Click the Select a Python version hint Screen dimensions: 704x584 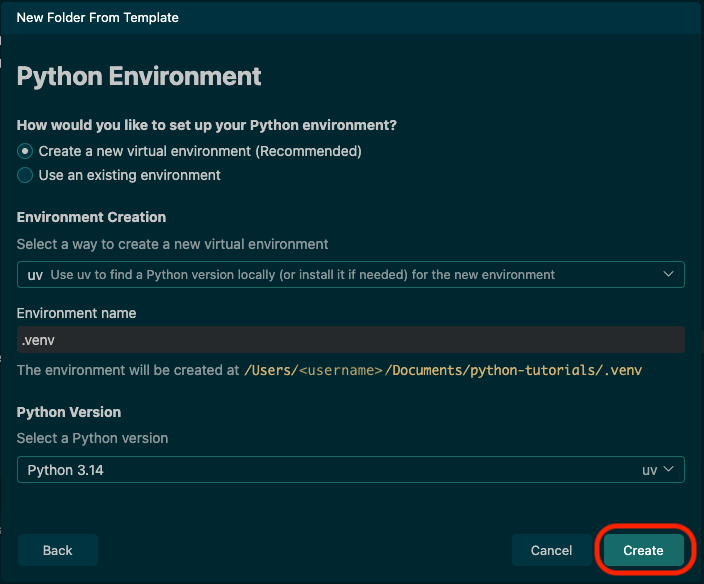coord(92,438)
